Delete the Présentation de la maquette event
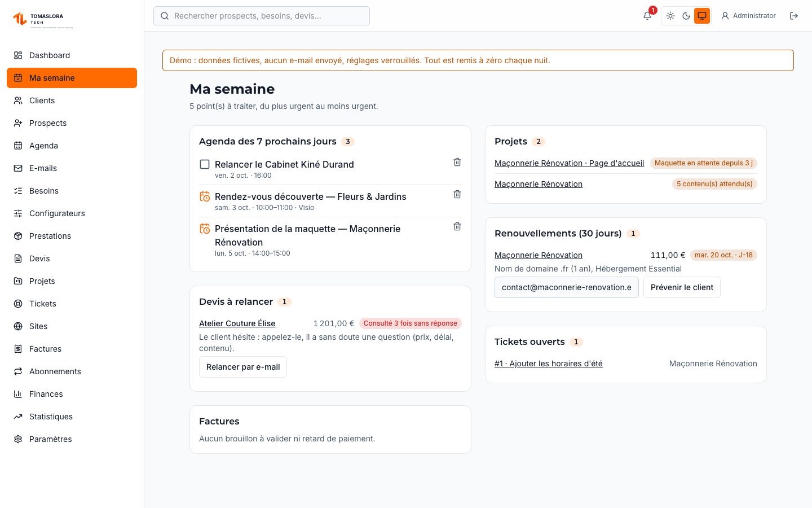Screen dimensions: 812x508 tap(457, 226)
